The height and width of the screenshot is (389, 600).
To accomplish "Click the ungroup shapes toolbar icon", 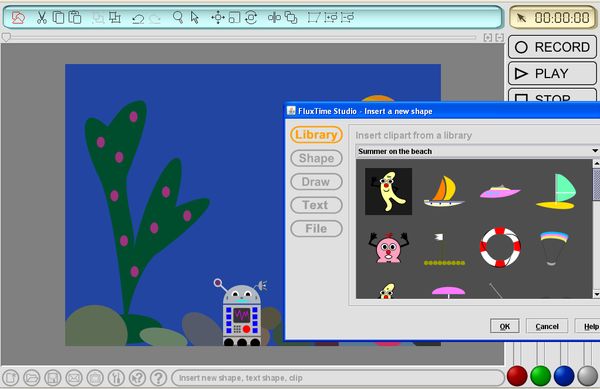I will tap(115, 18).
